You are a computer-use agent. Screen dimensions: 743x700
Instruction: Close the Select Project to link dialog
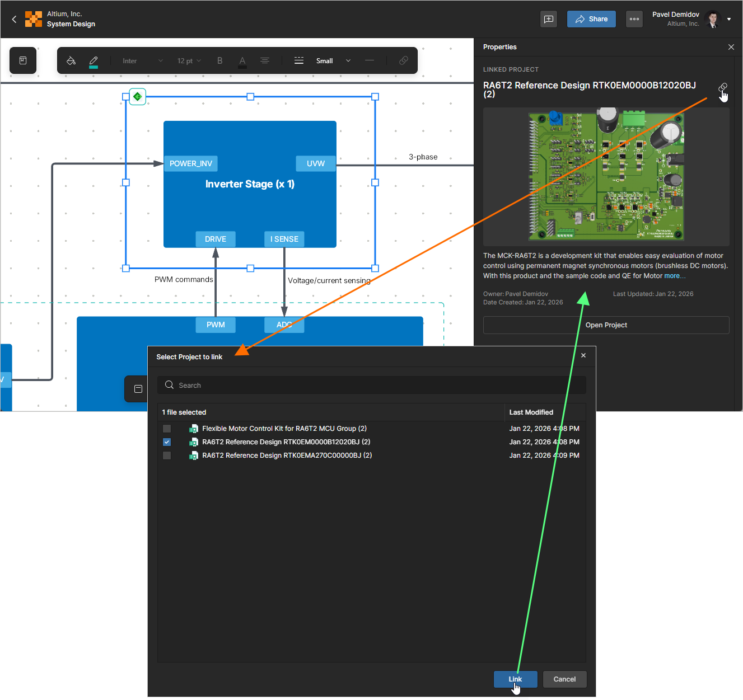coord(583,355)
